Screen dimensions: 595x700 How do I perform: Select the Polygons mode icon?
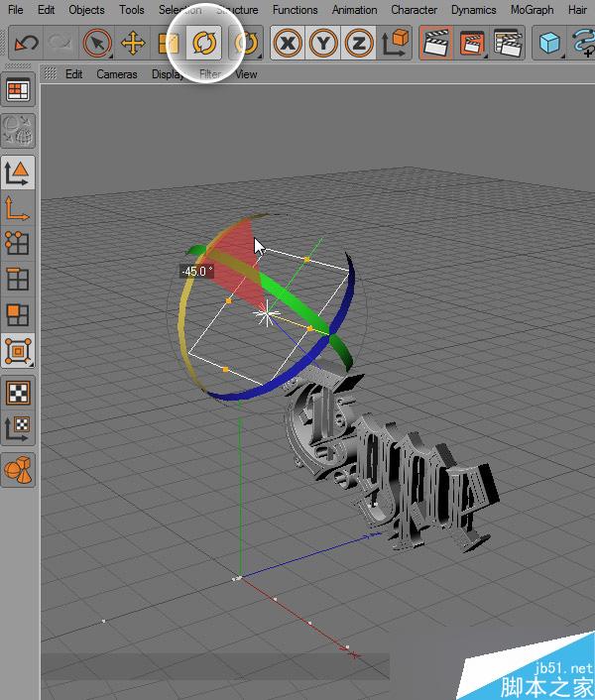[18, 315]
